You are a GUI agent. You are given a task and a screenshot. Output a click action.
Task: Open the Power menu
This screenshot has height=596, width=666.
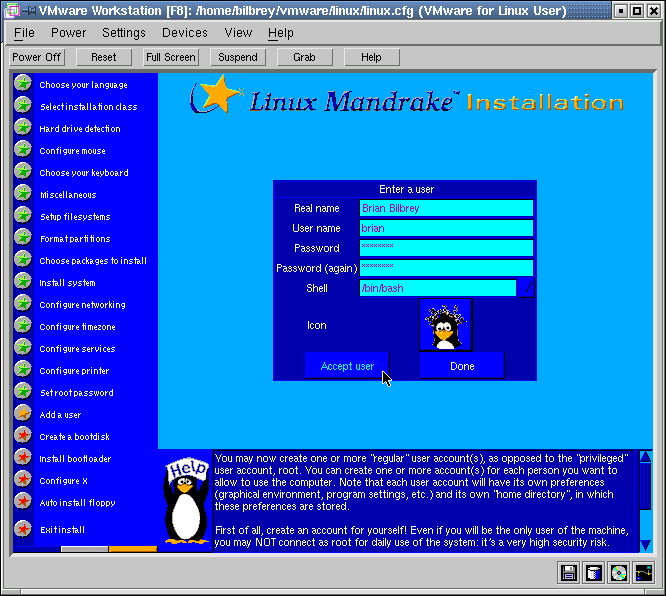pyautogui.click(x=68, y=33)
